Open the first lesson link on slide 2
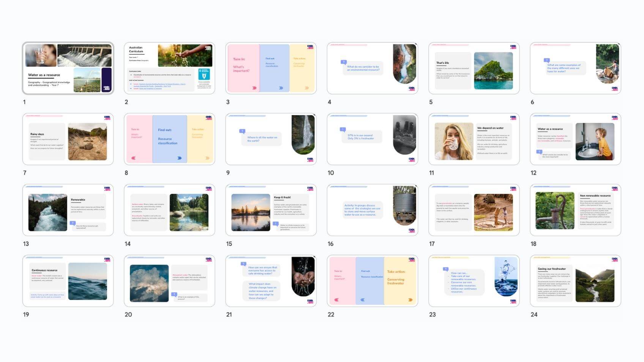The image size is (644, 362). click(162, 84)
